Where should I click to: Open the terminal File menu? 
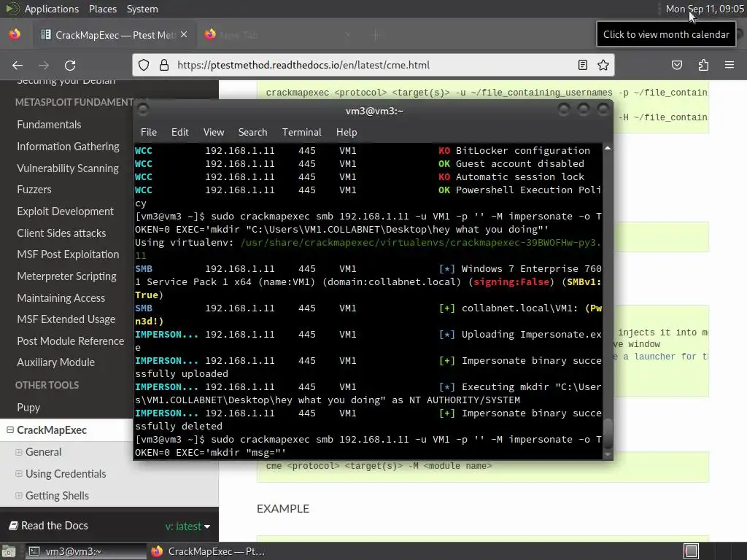click(x=149, y=133)
